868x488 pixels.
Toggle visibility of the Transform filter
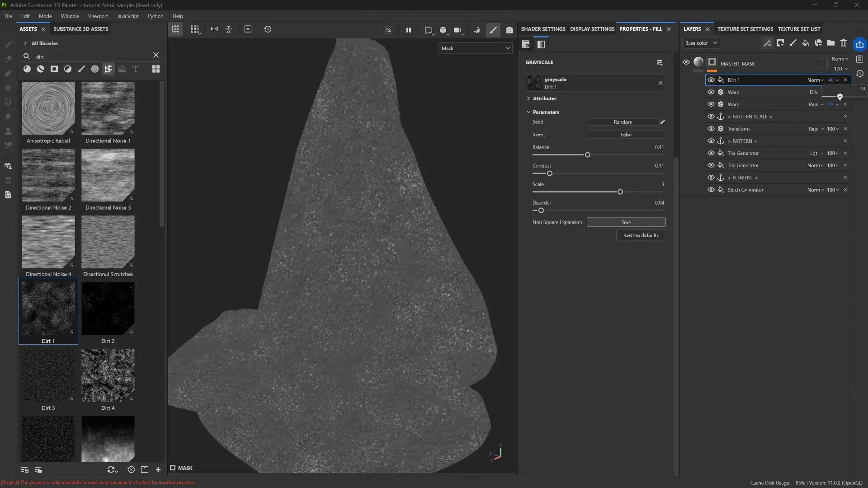[x=711, y=129]
